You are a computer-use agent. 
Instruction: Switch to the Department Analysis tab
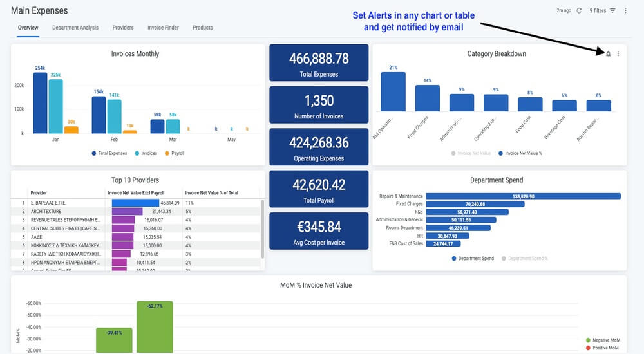coord(75,28)
